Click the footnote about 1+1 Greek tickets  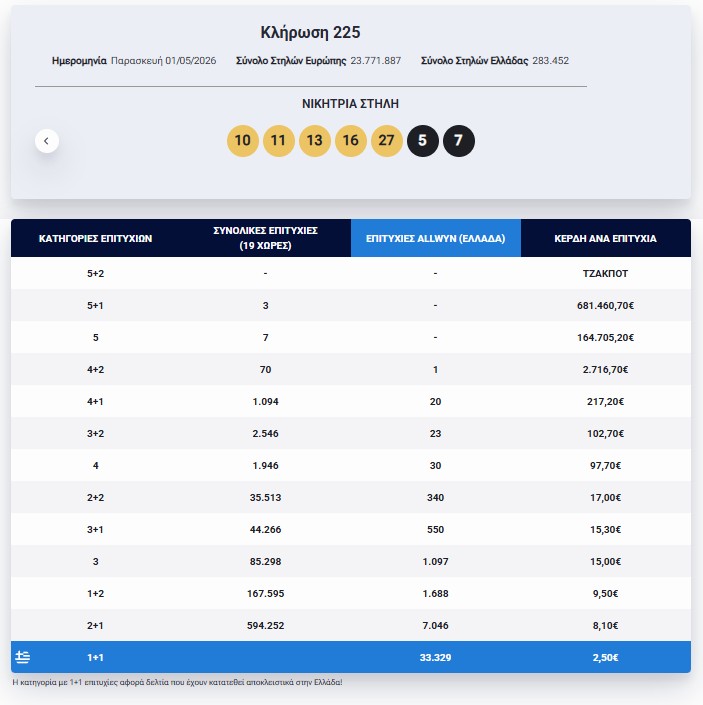(x=178, y=682)
